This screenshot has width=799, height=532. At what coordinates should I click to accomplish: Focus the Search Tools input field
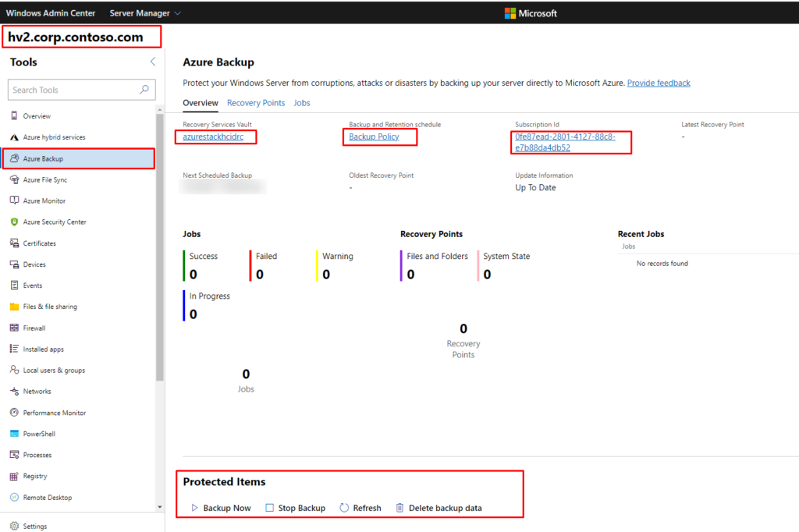tap(81, 90)
